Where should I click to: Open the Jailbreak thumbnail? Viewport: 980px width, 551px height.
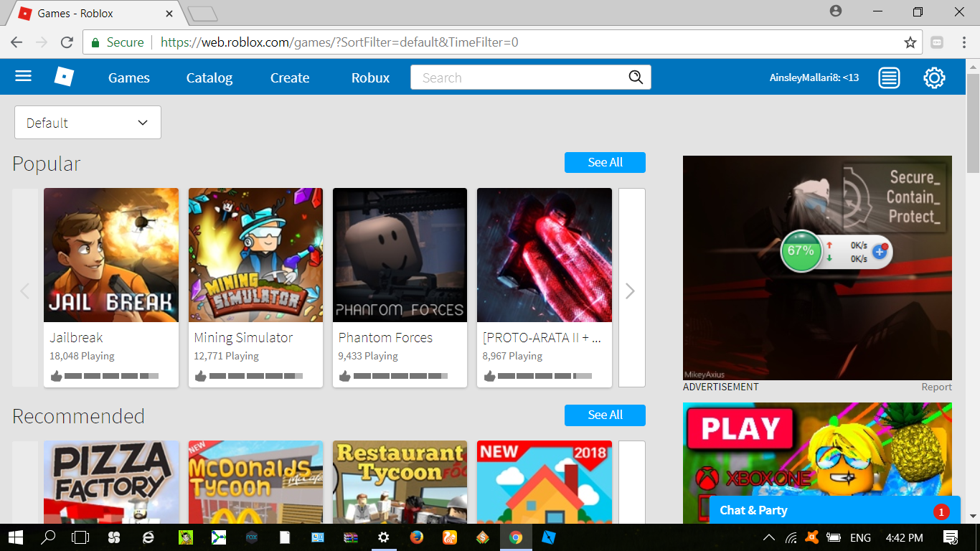coord(111,255)
